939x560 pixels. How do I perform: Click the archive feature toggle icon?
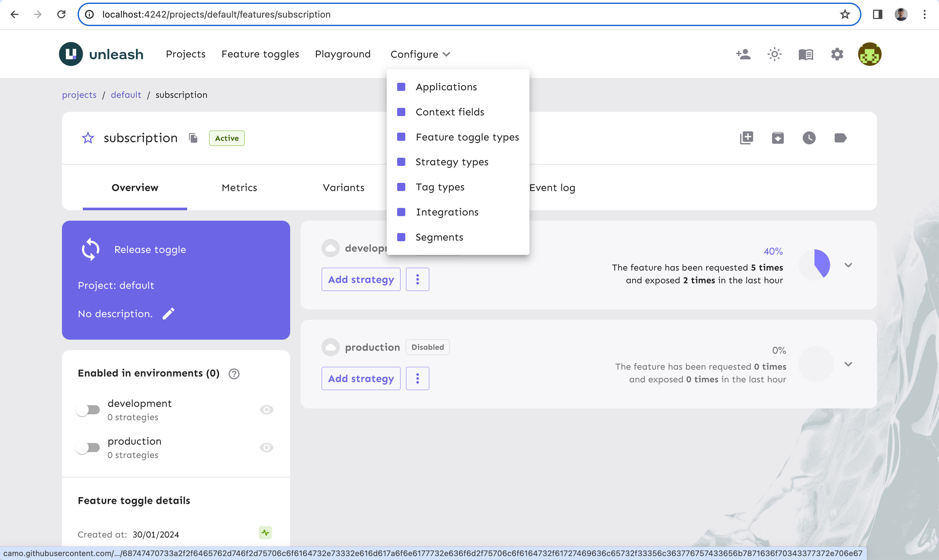(x=778, y=138)
